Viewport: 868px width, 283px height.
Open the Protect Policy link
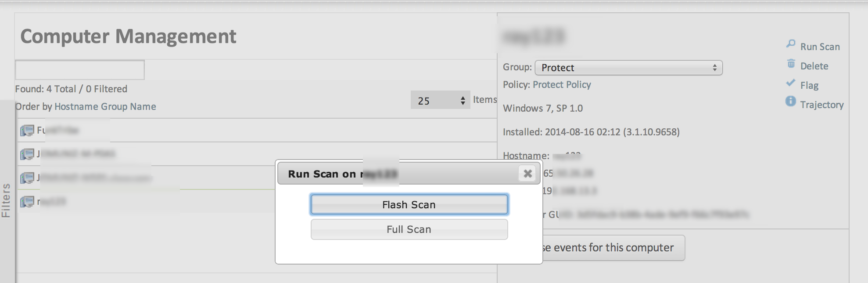click(562, 85)
